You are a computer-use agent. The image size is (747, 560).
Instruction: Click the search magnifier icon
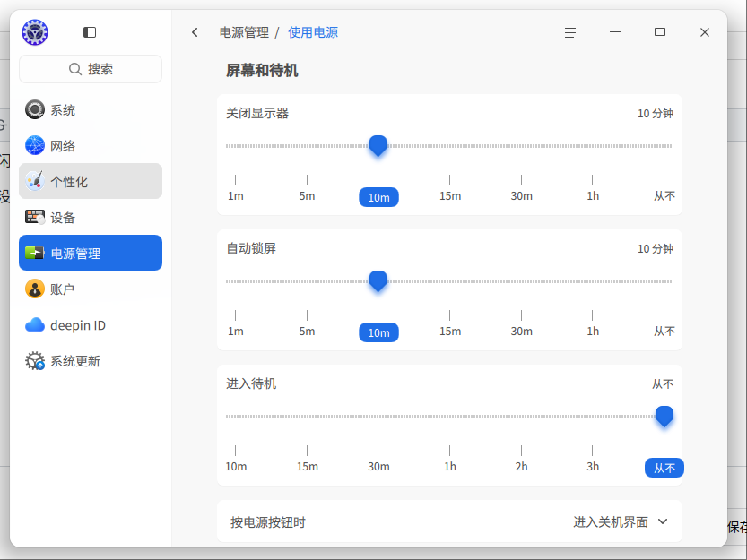[x=75, y=69]
